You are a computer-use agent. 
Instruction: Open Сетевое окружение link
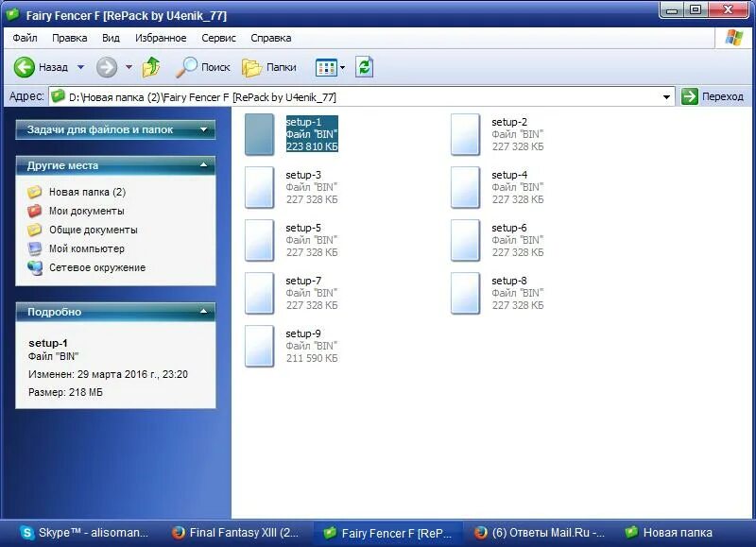pyautogui.click(x=97, y=267)
